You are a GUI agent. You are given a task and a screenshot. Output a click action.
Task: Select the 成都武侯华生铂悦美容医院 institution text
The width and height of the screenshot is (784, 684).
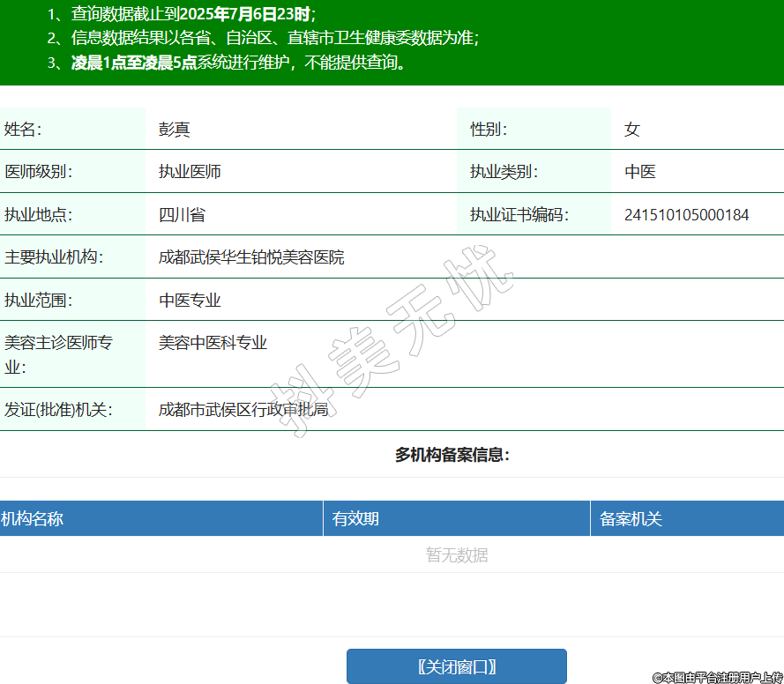251,257
